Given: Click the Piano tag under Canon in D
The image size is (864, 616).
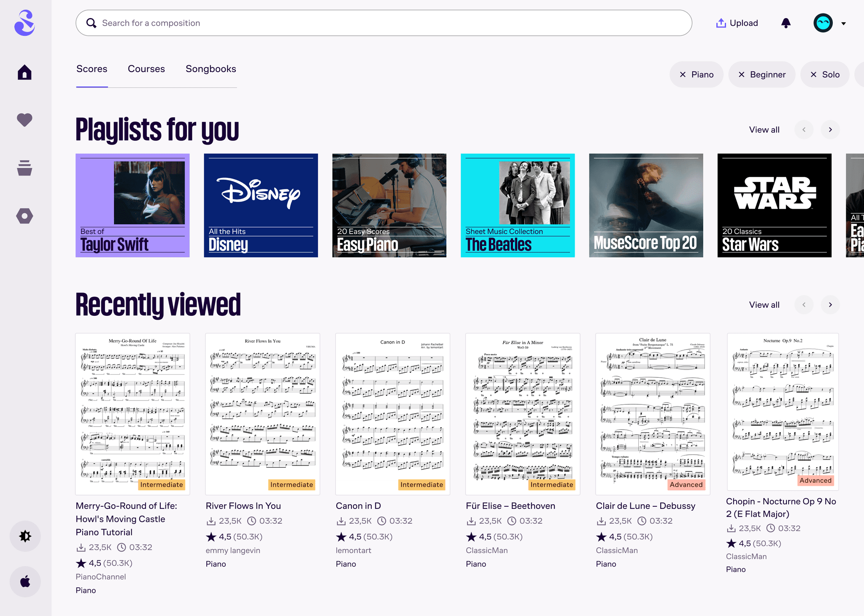Looking at the screenshot, I should click(x=346, y=564).
